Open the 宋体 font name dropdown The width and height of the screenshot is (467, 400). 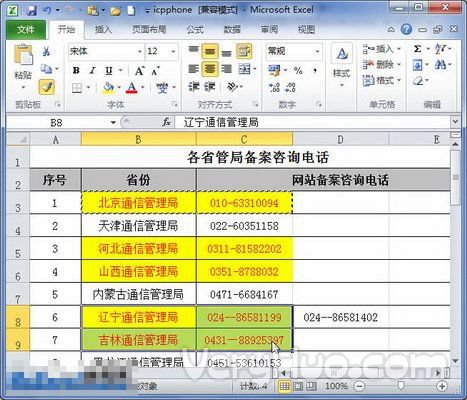pos(140,52)
